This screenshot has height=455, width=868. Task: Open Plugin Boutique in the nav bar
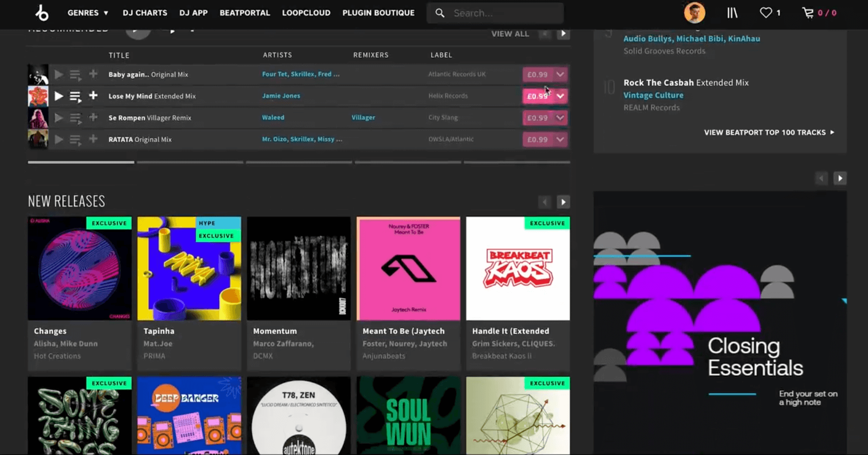click(378, 13)
